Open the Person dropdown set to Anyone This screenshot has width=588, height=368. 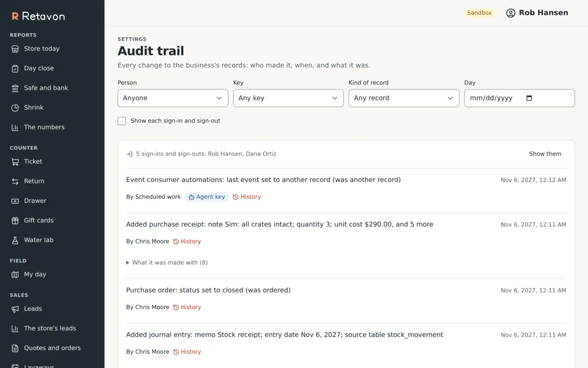173,98
